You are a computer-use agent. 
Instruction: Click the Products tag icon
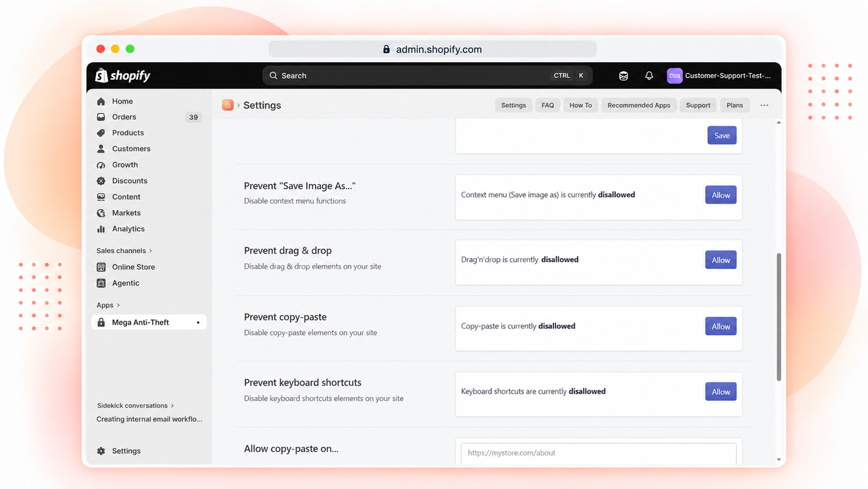pos(101,133)
